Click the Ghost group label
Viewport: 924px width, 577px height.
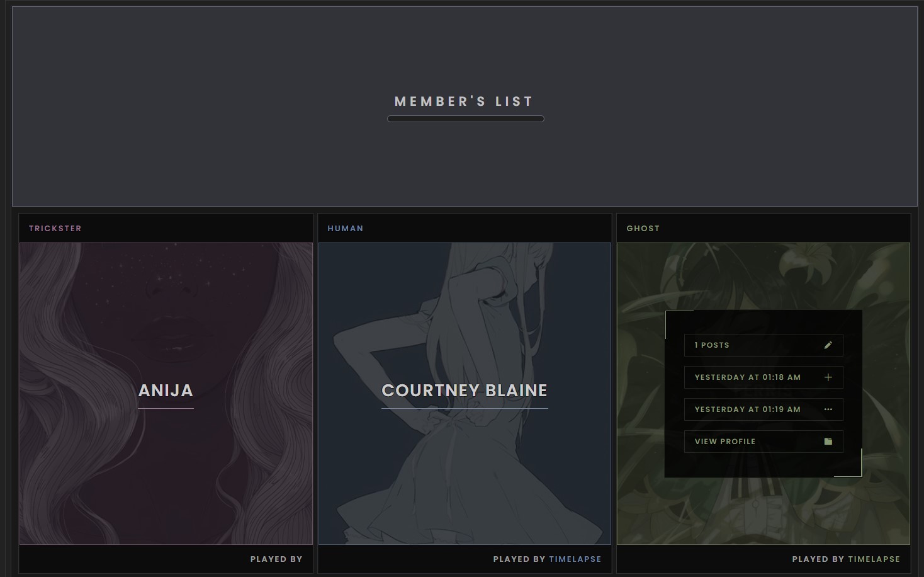(643, 228)
